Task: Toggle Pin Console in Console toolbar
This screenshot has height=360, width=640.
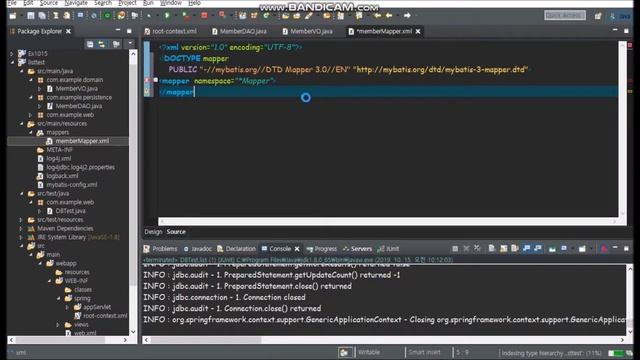Action: 552,249
